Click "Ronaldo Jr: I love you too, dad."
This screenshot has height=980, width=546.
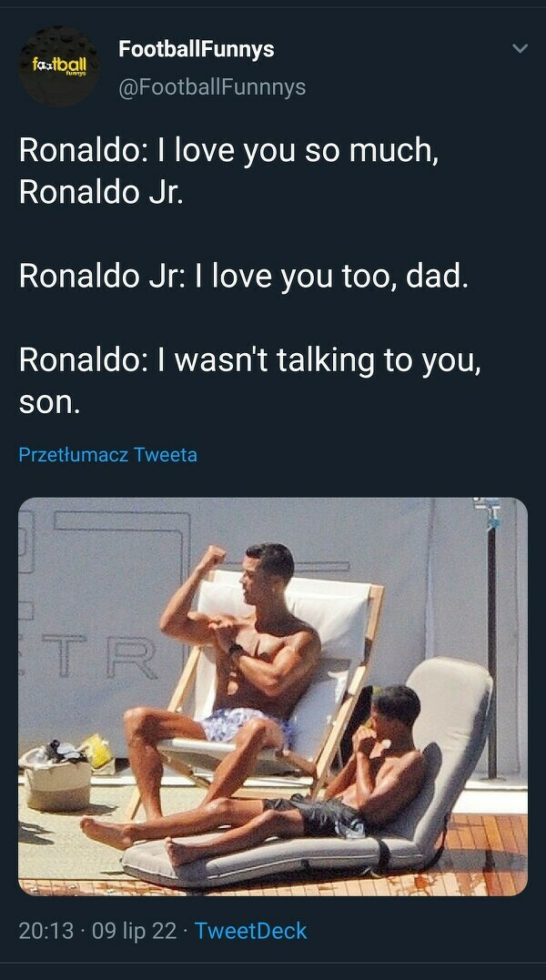click(244, 277)
